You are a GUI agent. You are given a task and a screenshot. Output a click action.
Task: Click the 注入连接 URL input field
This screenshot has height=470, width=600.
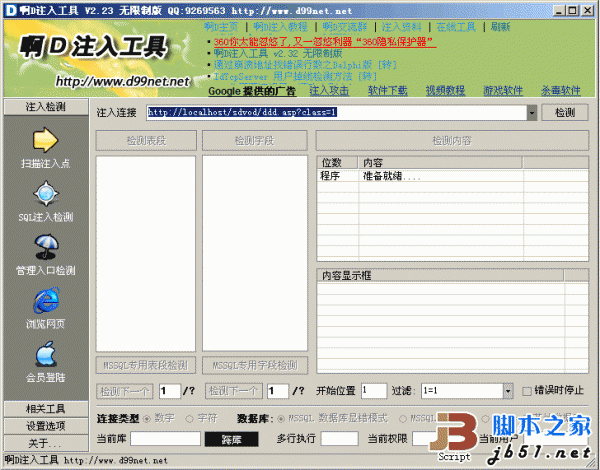[x=337, y=113]
